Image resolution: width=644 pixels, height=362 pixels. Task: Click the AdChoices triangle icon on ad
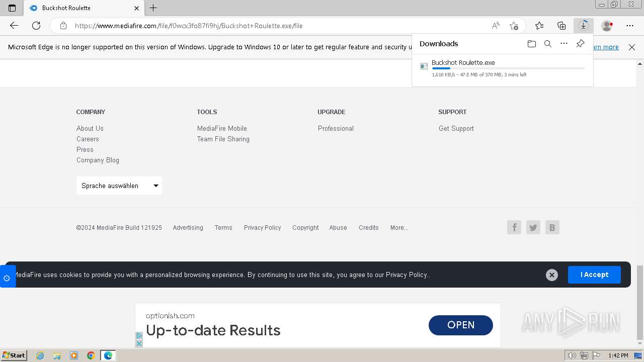139,335
